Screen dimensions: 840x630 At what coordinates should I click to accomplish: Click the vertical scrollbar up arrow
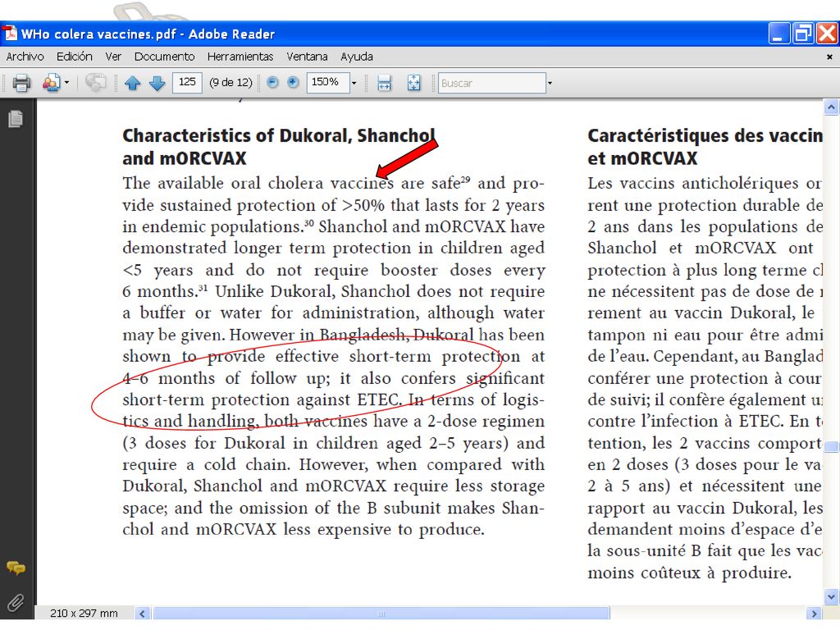(x=831, y=107)
